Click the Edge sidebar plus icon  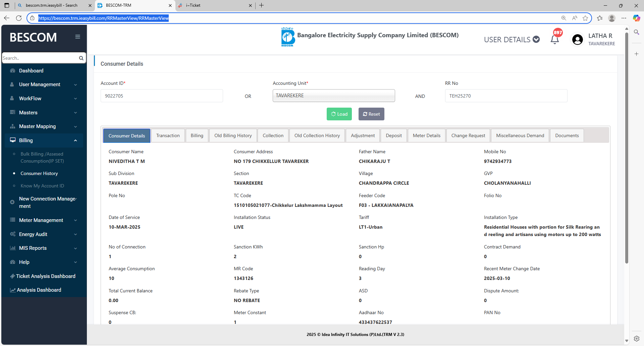pos(636,54)
